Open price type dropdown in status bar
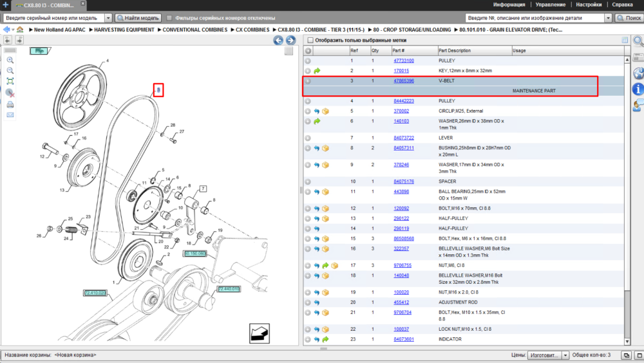This screenshot has width=644, height=363. pos(565,355)
